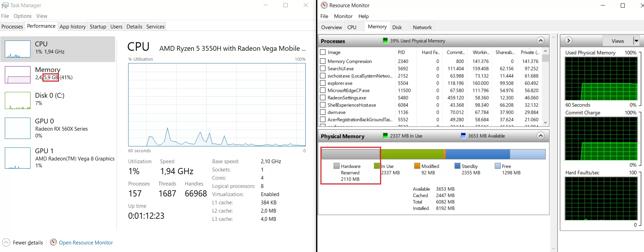644x252 pixels.
Task: Select Disk 0 (C:) performance graph
Action: 17,100
